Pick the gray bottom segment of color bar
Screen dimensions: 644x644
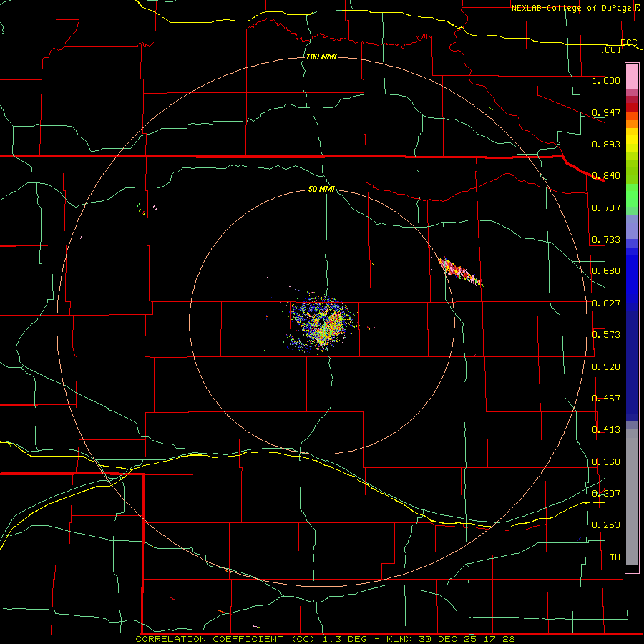point(632,497)
